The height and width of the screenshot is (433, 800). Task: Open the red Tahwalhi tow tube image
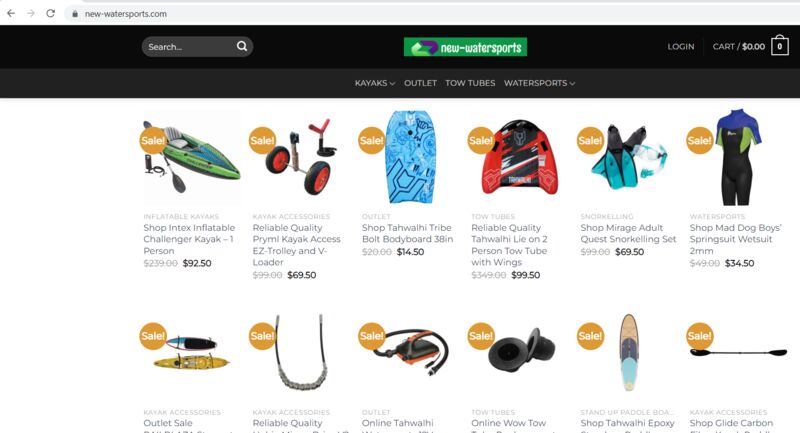(x=519, y=157)
